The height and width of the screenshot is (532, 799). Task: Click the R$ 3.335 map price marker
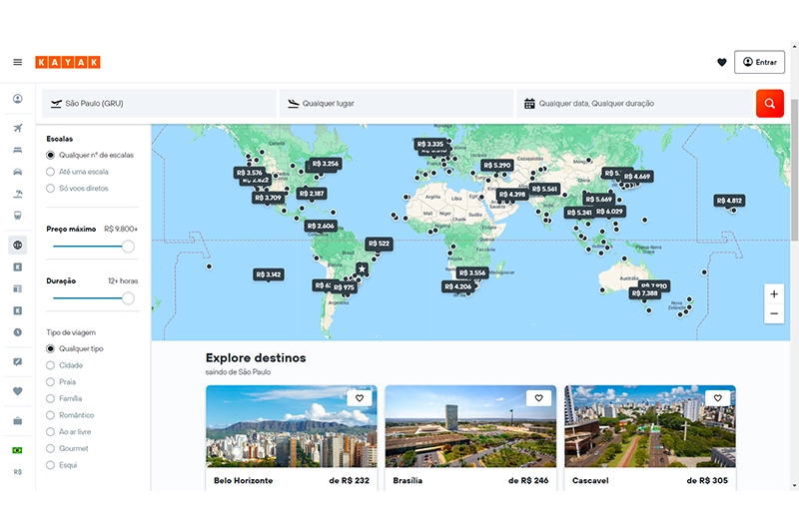click(x=431, y=144)
